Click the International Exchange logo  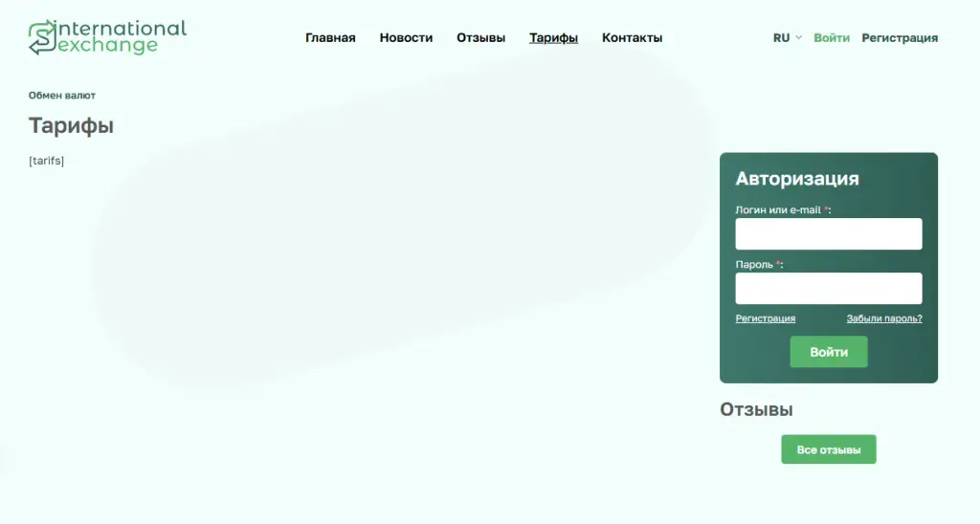(107, 37)
